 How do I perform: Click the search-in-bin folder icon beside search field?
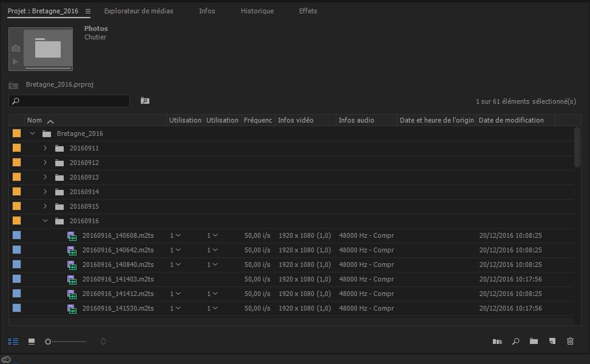pyautogui.click(x=144, y=101)
